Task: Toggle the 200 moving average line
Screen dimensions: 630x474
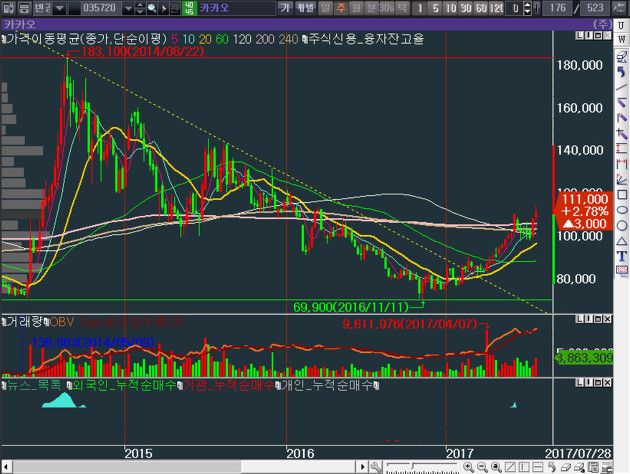Action: point(264,39)
